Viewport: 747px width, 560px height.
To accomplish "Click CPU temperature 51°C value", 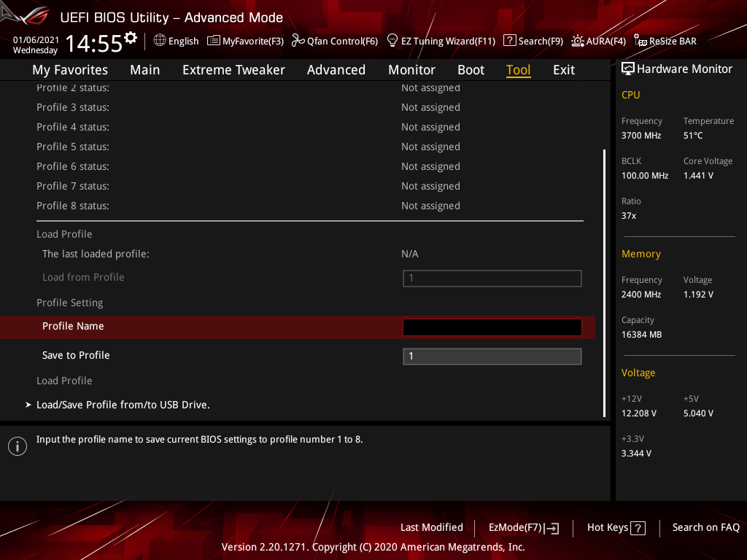I will (693, 136).
